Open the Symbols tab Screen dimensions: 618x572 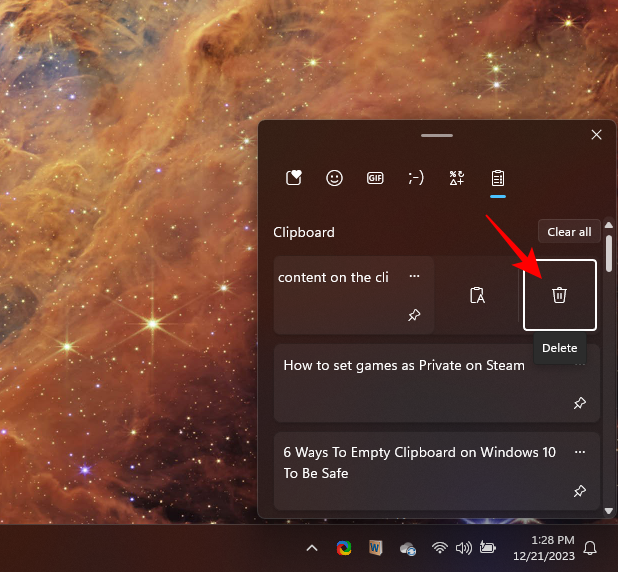(x=456, y=178)
